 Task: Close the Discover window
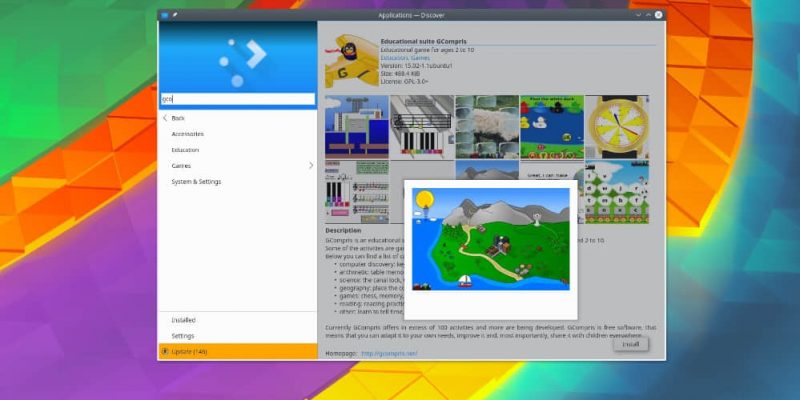659,15
